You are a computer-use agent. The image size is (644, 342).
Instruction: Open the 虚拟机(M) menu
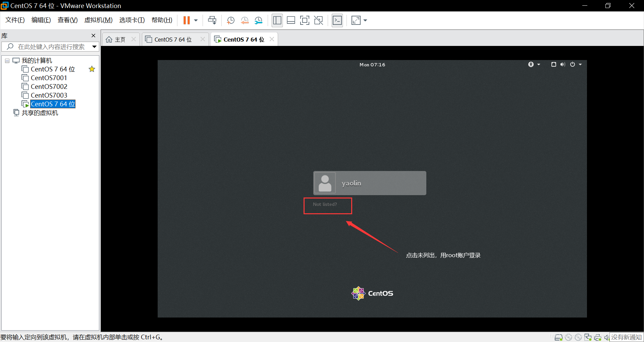[98, 20]
